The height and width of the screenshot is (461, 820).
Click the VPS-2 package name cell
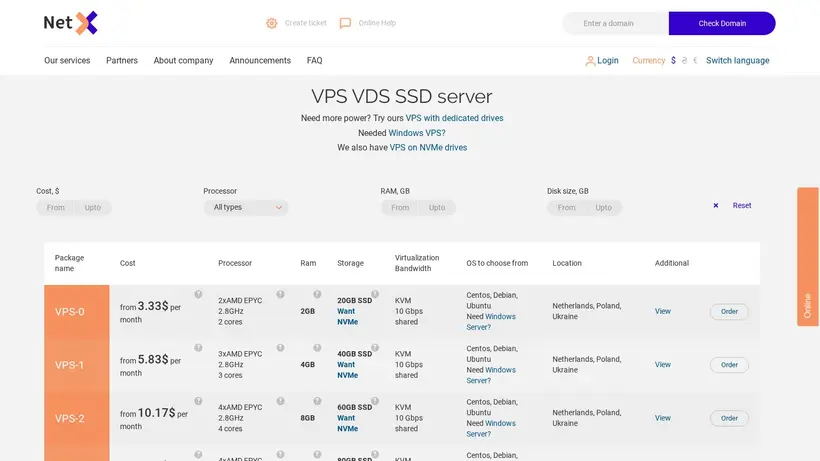tap(77, 418)
